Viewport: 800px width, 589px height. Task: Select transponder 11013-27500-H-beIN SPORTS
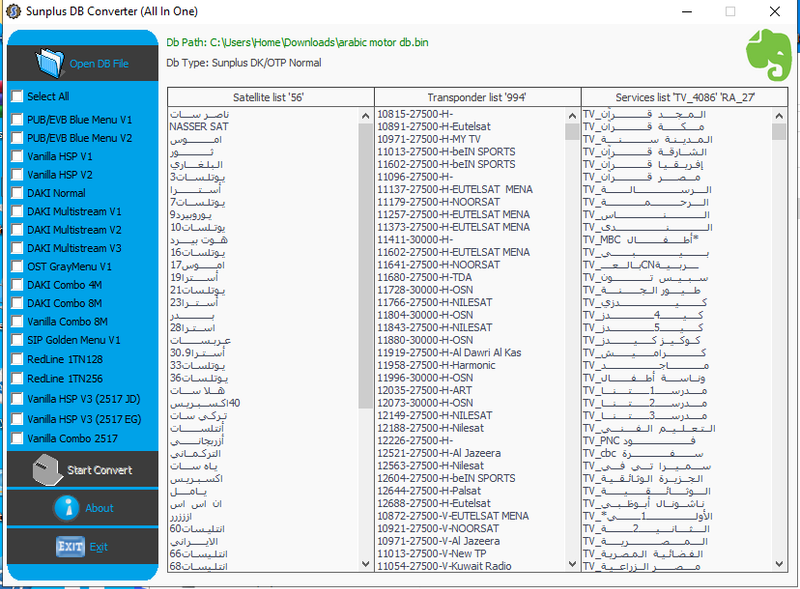coord(446,152)
